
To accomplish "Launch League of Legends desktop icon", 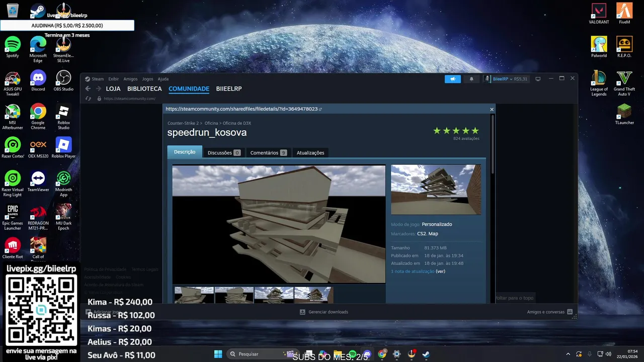I will 599,83.
